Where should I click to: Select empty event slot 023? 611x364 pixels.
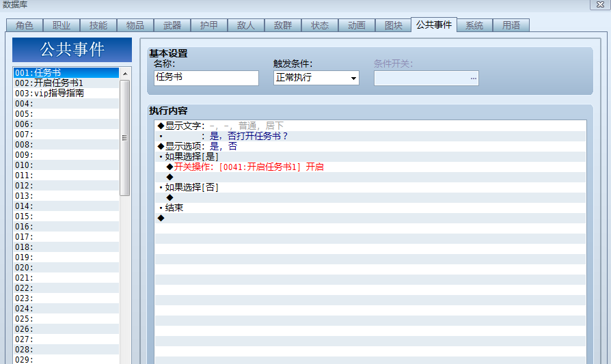tap(66, 298)
